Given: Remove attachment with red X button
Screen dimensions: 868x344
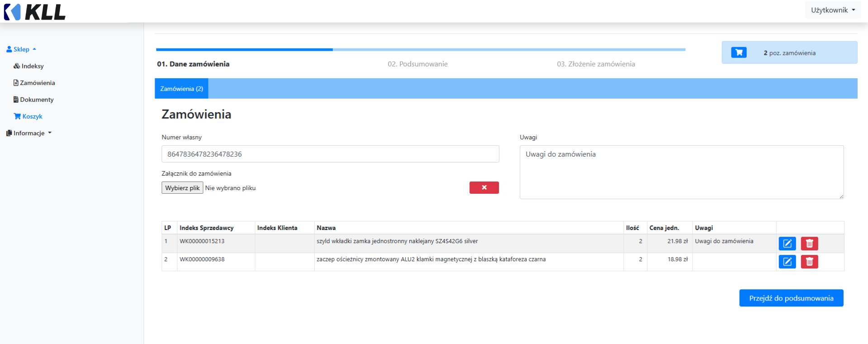Looking at the screenshot, I should (484, 187).
